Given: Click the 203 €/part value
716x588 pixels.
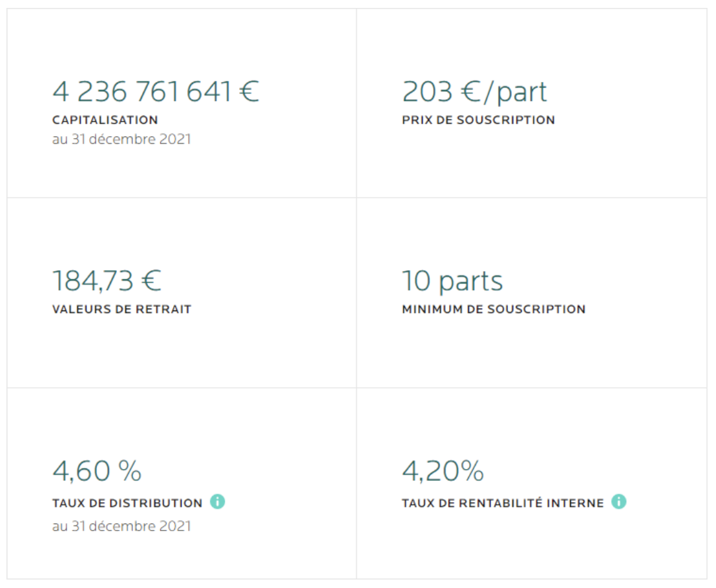Looking at the screenshot, I should click(474, 92).
